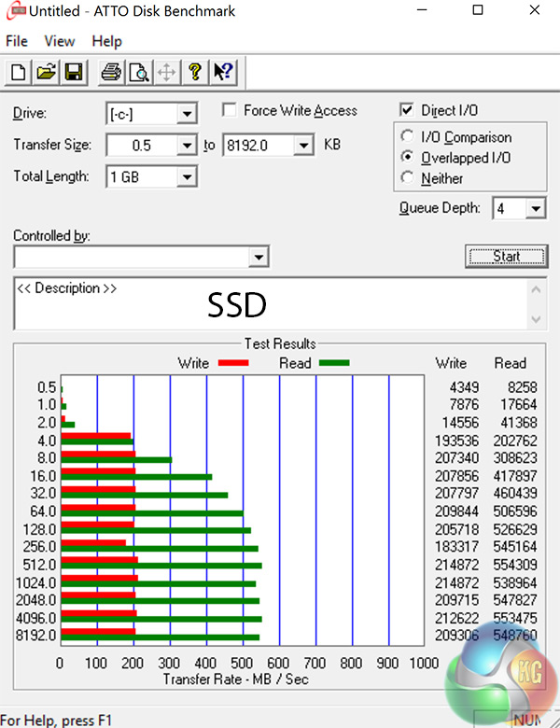This screenshot has height=728, width=560.
Task: Click the Open folder toolbar icon
Action: click(46, 73)
